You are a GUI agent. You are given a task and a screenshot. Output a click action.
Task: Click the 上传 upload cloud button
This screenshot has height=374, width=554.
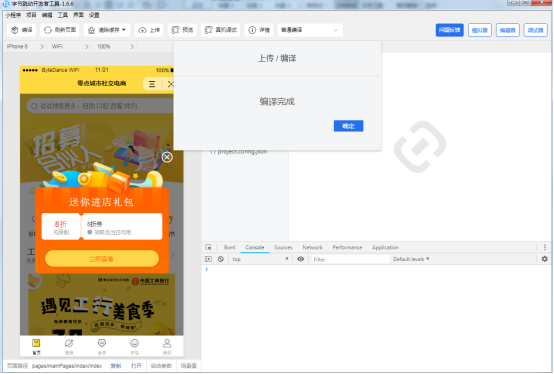tap(149, 30)
